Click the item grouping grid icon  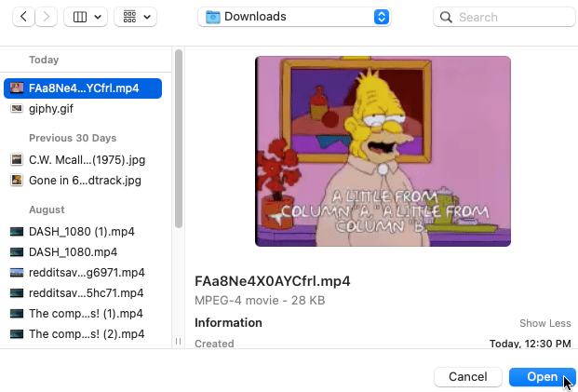tap(129, 17)
